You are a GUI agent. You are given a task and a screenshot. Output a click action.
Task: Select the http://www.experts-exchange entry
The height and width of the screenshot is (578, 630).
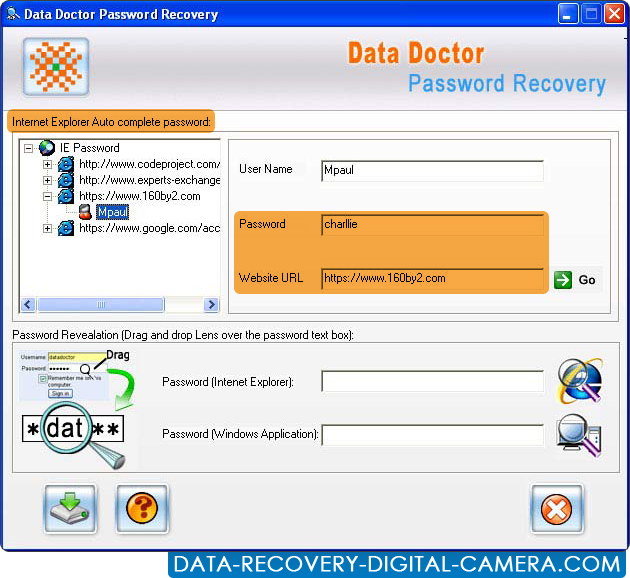(149, 180)
